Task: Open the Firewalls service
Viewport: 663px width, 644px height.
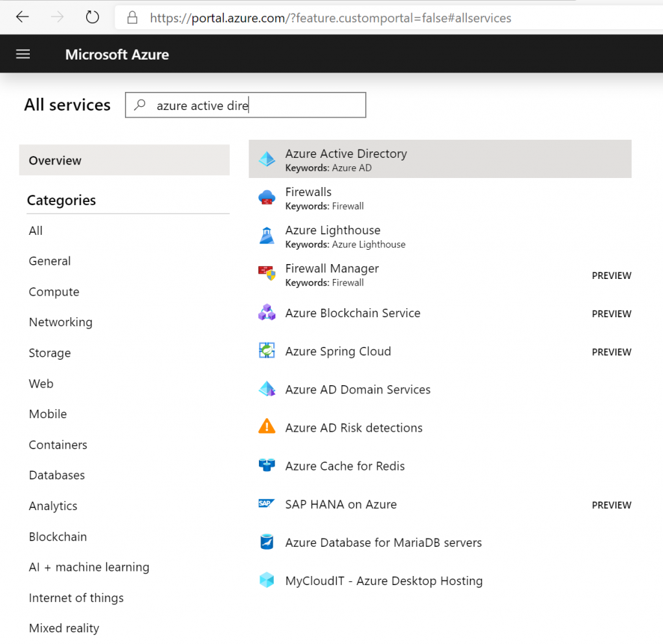Action: [440, 197]
